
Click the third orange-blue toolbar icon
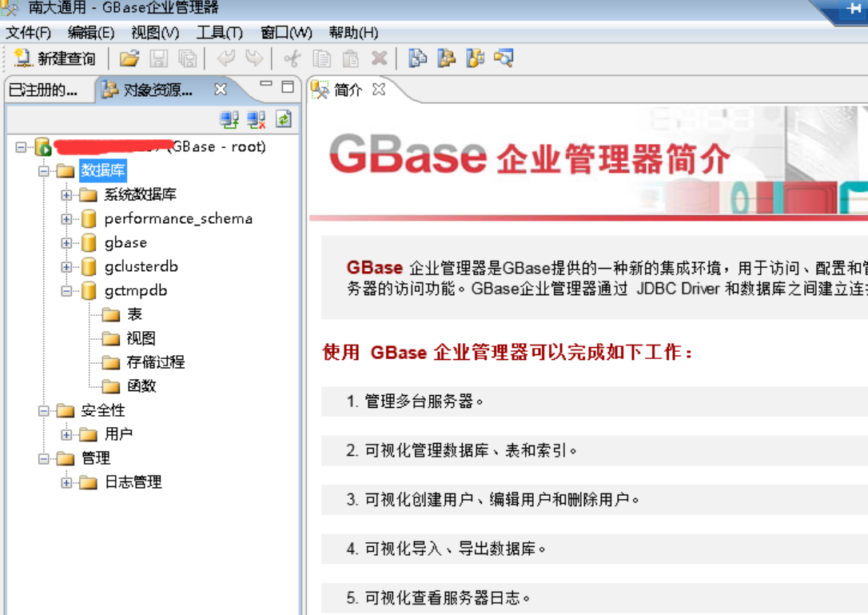(475, 58)
